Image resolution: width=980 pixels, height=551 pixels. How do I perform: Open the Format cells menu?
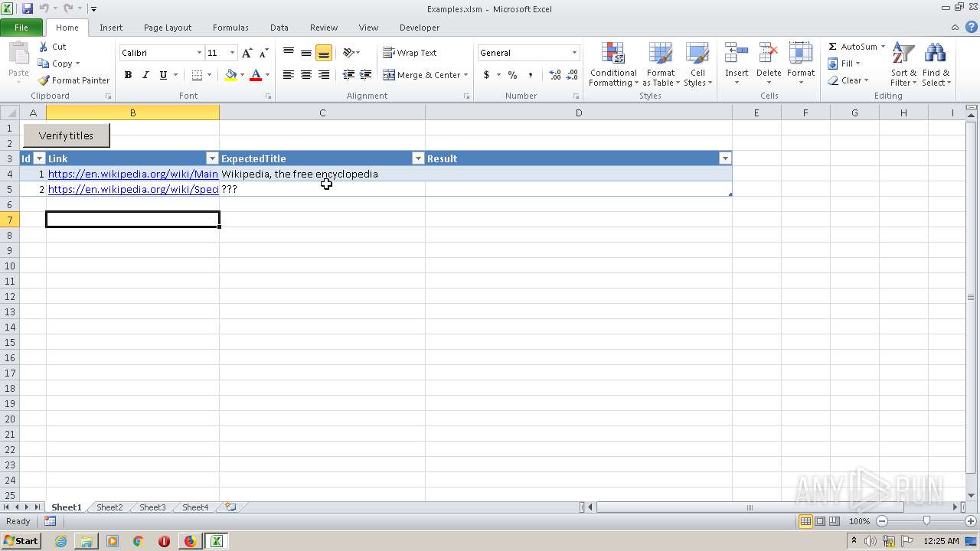pos(801,64)
